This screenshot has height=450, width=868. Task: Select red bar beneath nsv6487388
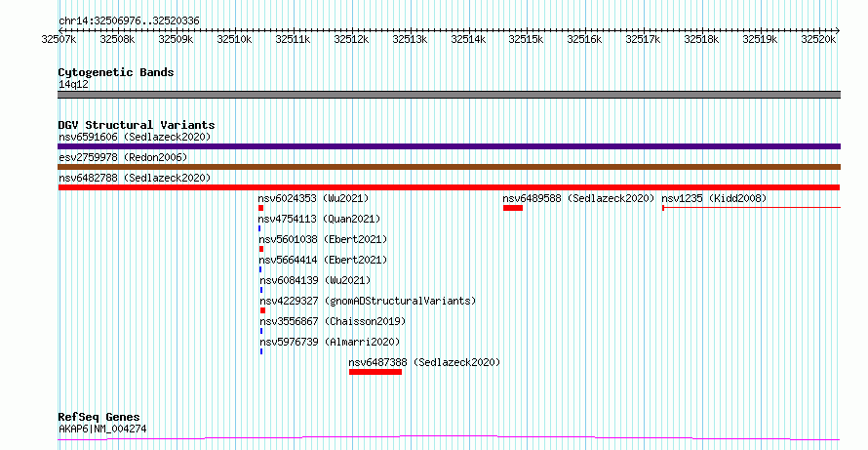[x=375, y=372]
